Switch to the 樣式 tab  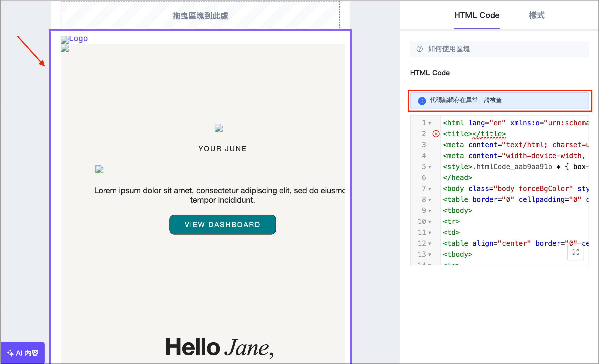click(x=537, y=15)
